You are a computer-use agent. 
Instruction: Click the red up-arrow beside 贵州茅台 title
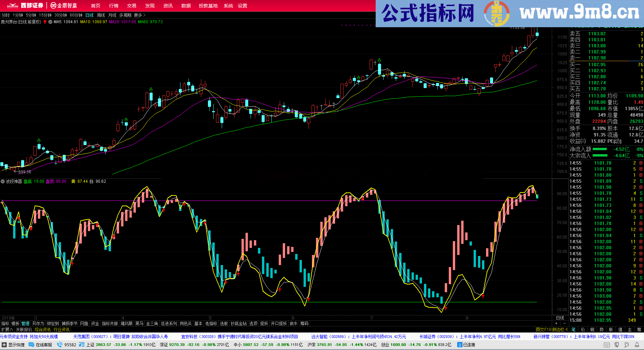point(45,22)
